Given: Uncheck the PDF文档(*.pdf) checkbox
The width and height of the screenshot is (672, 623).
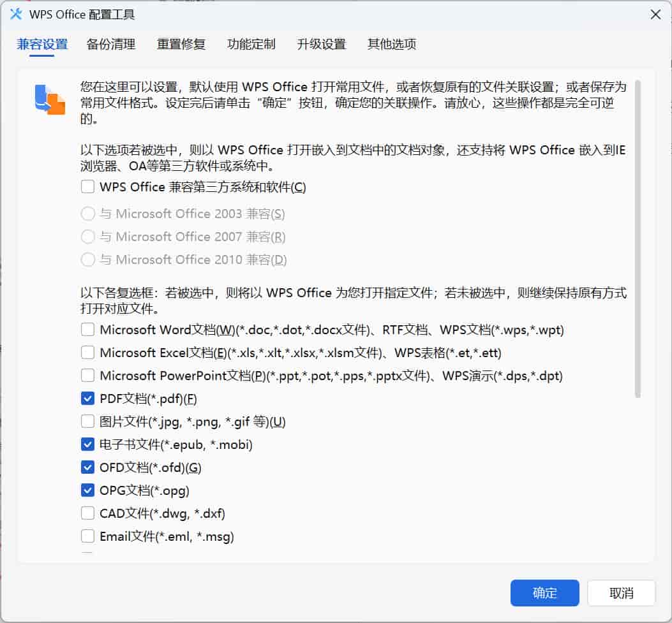Looking at the screenshot, I should point(88,399).
